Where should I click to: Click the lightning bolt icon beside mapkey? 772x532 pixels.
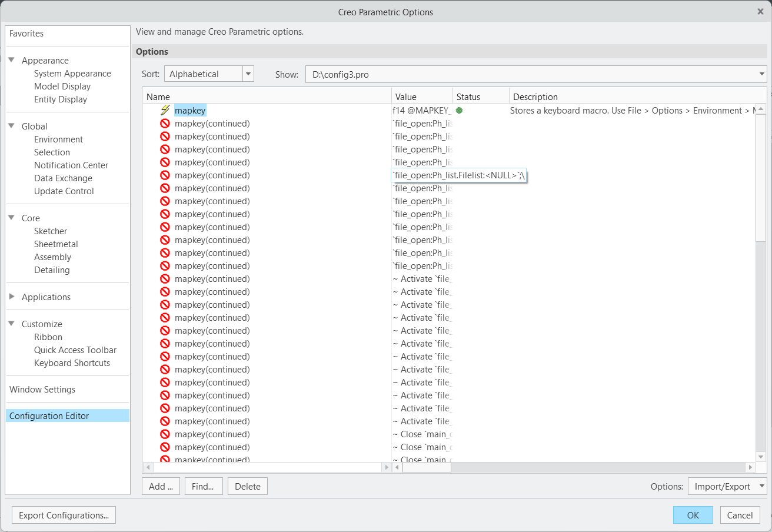pos(166,110)
